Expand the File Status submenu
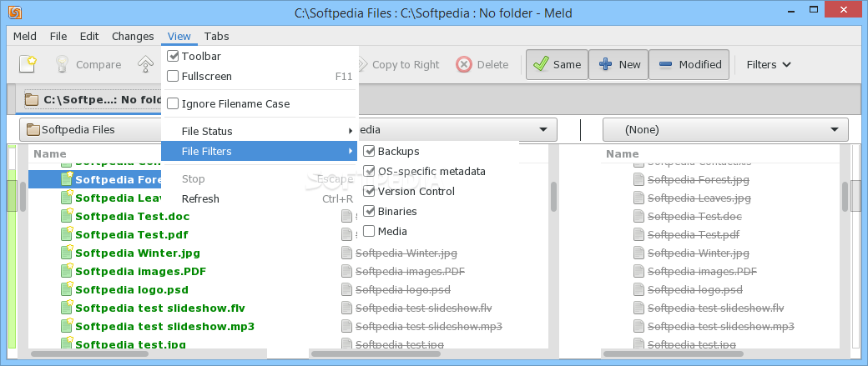The width and height of the screenshot is (868, 366). [x=259, y=131]
